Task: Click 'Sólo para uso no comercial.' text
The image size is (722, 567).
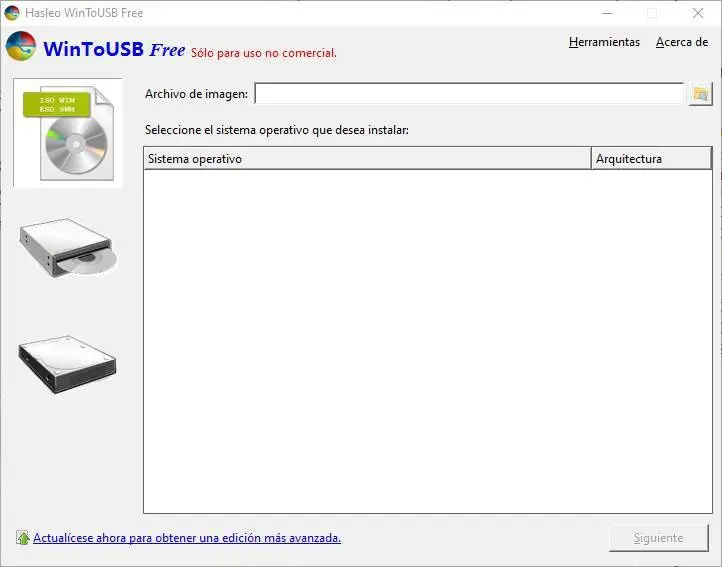Action: (x=264, y=53)
